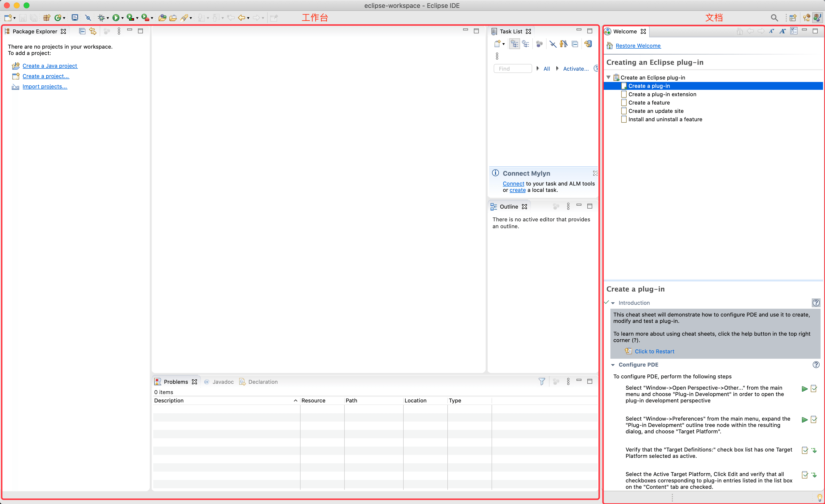Image resolution: width=825 pixels, height=504 pixels.
Task: Click New Task icon in Task List
Action: [x=497, y=44]
